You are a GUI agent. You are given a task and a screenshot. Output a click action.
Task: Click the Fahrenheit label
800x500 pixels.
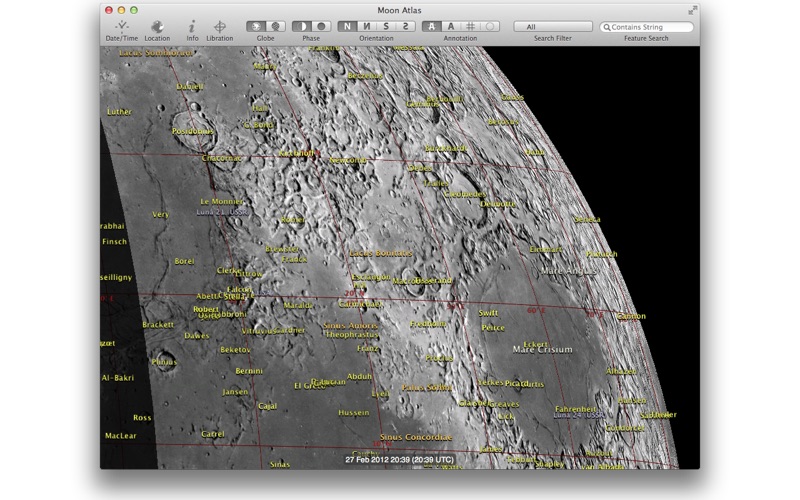pos(576,409)
